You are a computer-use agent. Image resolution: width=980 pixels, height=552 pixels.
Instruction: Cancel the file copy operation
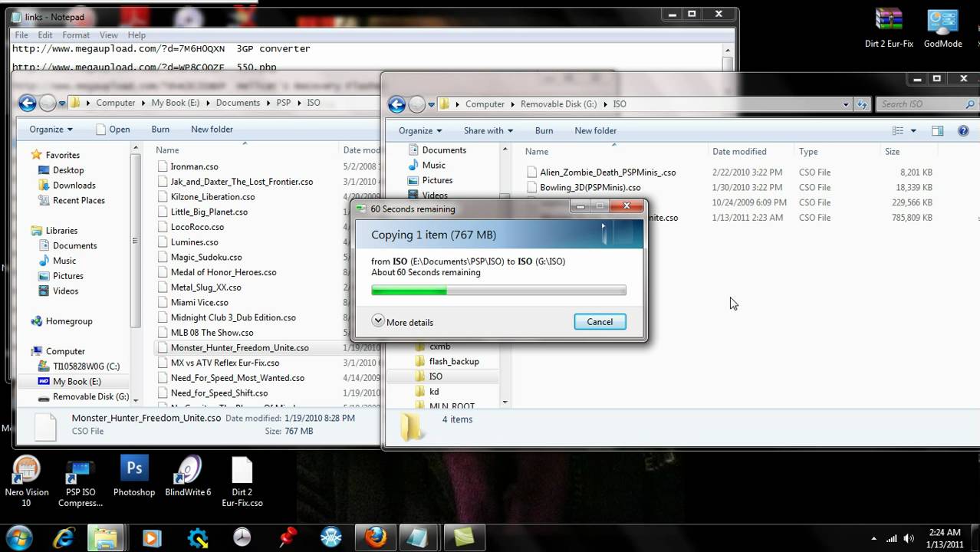click(x=600, y=322)
